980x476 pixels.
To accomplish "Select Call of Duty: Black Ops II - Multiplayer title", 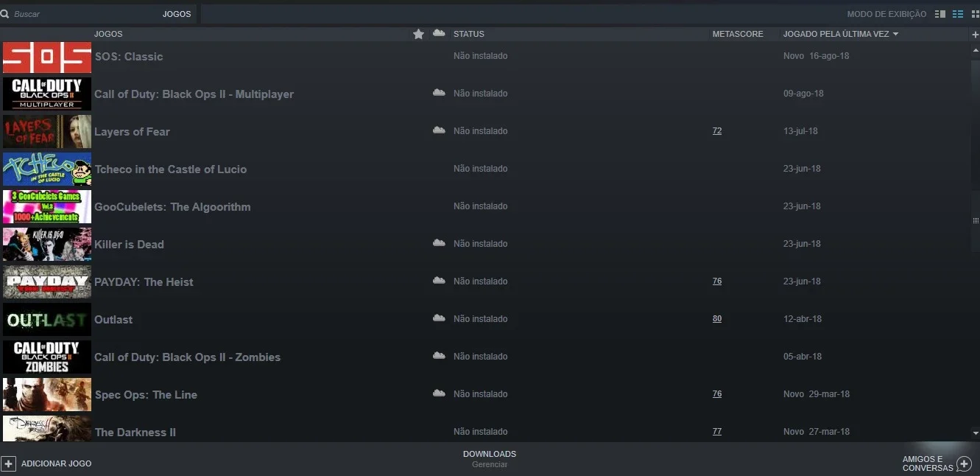I will (x=194, y=94).
